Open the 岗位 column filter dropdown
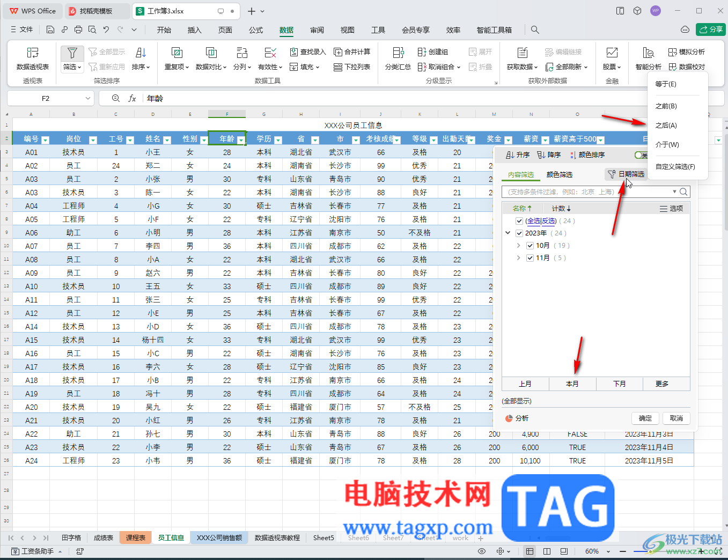The image size is (728, 560). 93,140
